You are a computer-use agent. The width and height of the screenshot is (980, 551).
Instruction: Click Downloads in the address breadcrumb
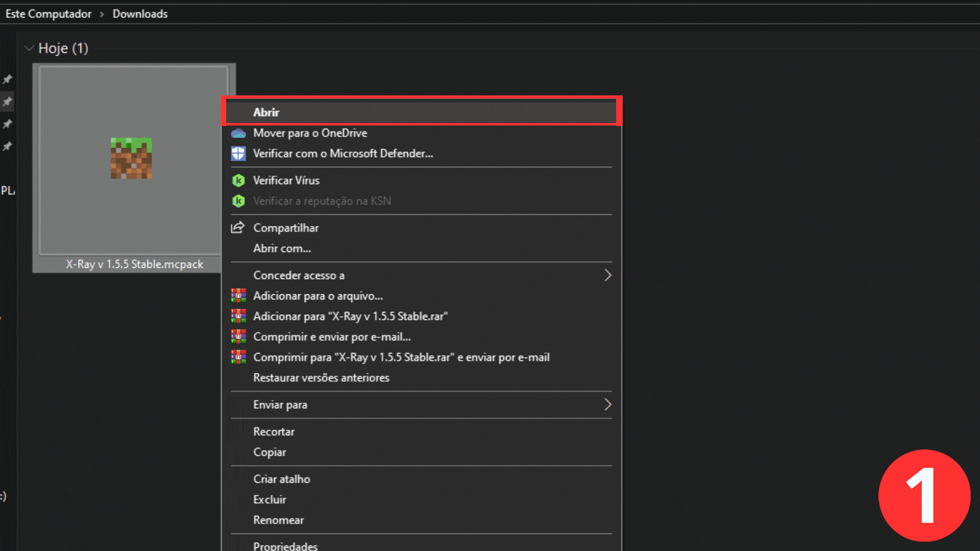point(140,14)
